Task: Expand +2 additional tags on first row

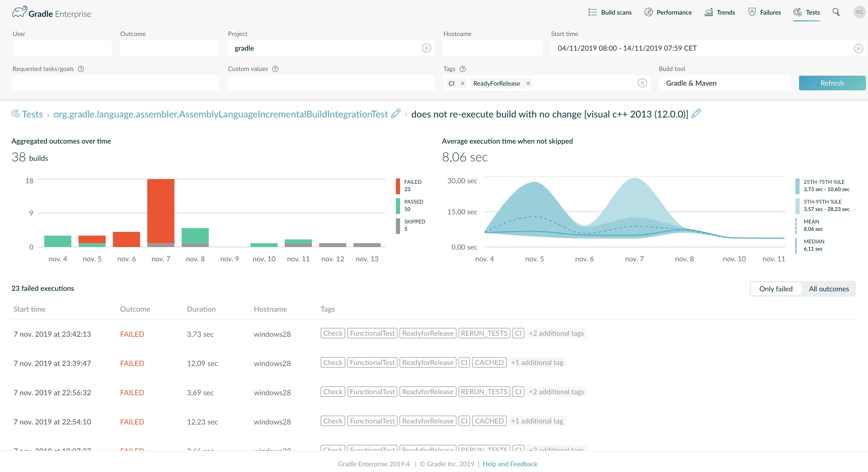Action: click(556, 333)
